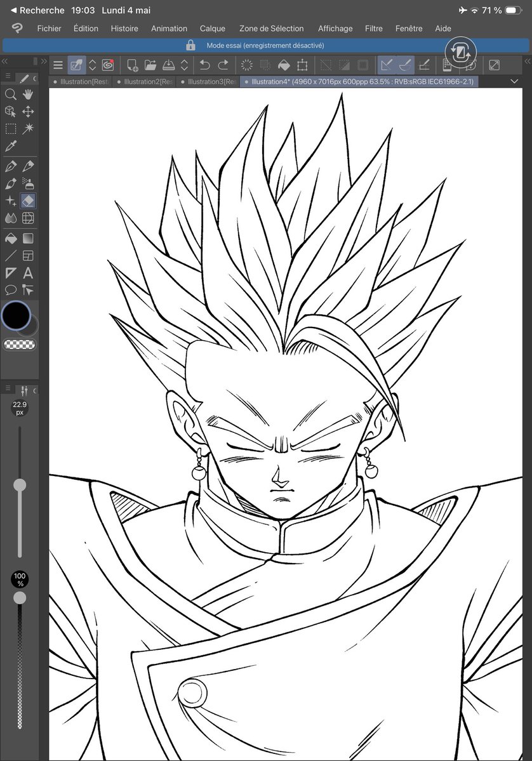This screenshot has height=761, width=532.
Task: Select the Correct line tool
Action: point(28,290)
